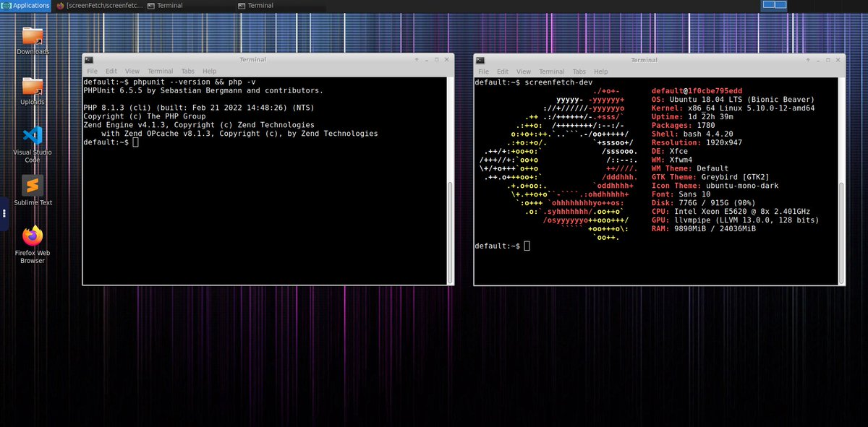The image size is (868, 427).
Task: Close the screenfetch terminal window
Action: [x=838, y=60]
